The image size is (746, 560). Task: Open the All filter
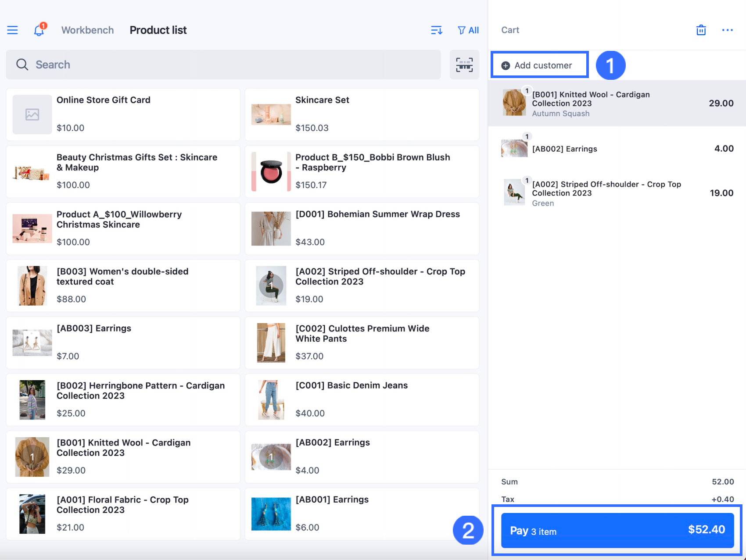click(x=468, y=30)
